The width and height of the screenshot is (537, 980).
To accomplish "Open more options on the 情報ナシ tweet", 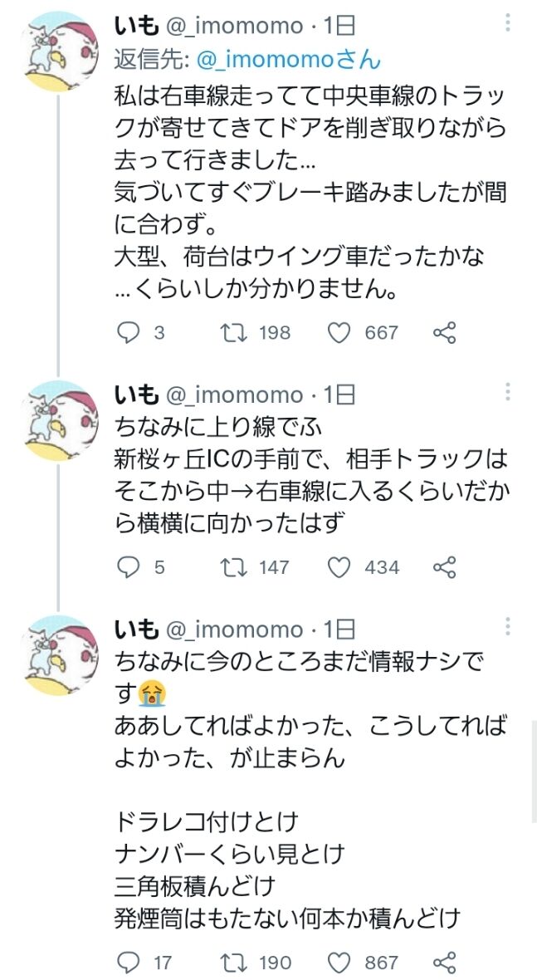I will click(x=508, y=627).
